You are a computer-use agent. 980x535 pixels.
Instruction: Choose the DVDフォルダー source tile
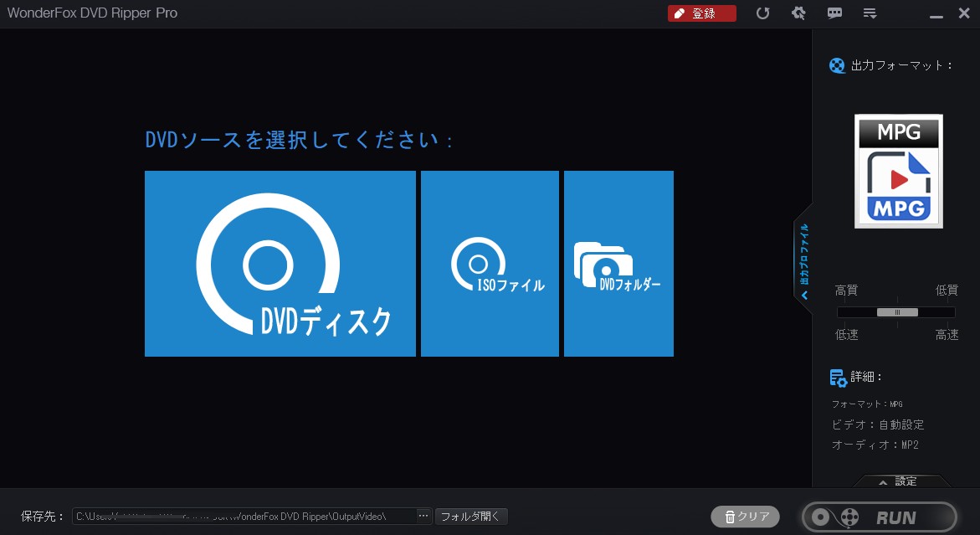click(x=618, y=264)
